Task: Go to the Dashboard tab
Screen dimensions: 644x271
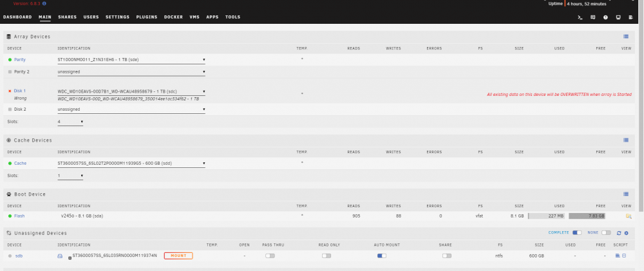Action: [x=17, y=17]
